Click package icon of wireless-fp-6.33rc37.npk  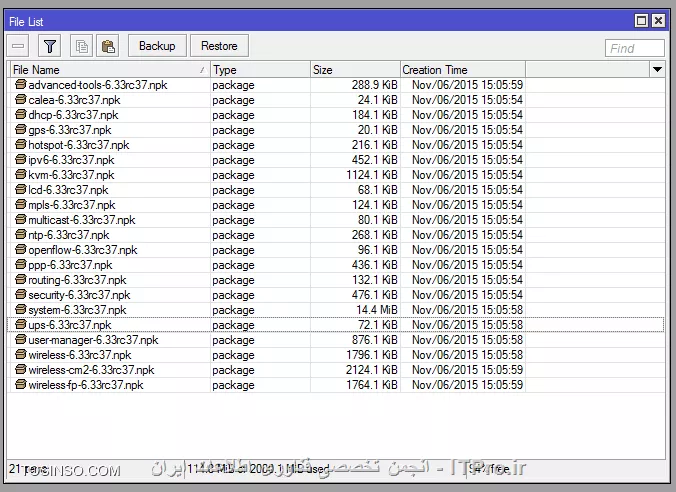tap(20, 384)
